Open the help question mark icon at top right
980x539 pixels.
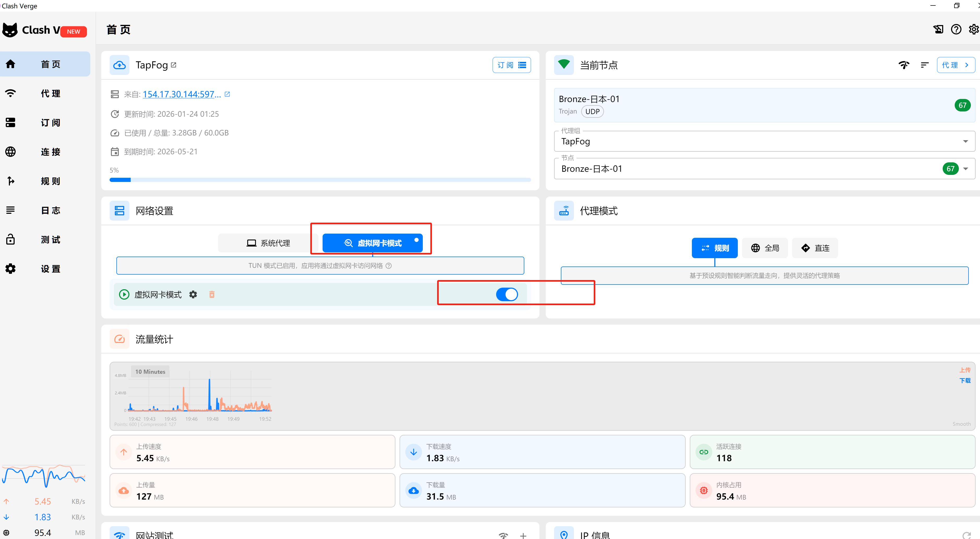956,29
